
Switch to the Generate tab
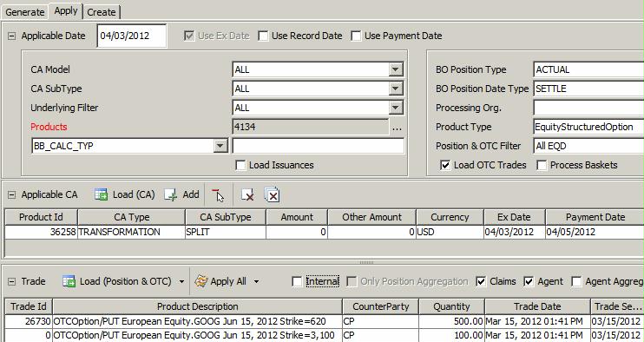coord(25,12)
